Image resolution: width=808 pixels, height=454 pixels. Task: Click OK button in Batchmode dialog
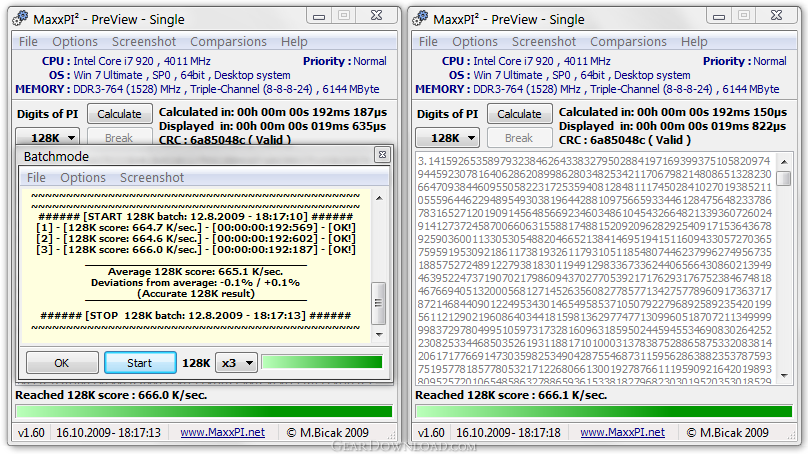(62, 363)
